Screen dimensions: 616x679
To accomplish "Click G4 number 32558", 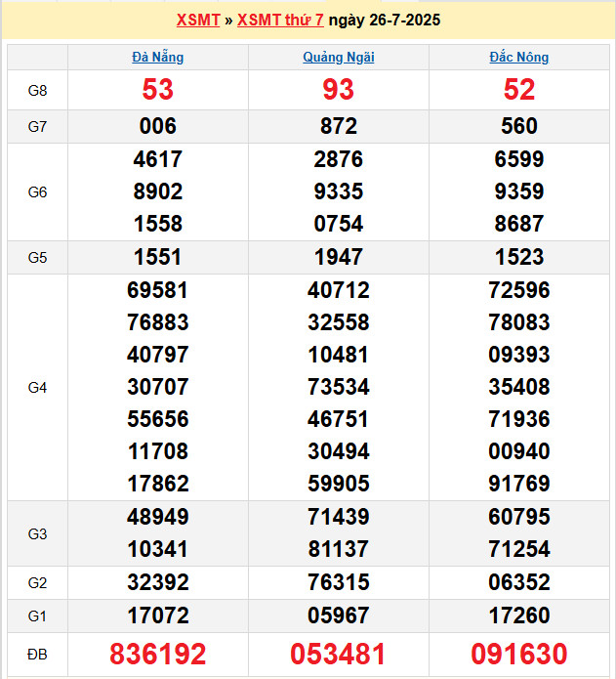I will point(339,322).
